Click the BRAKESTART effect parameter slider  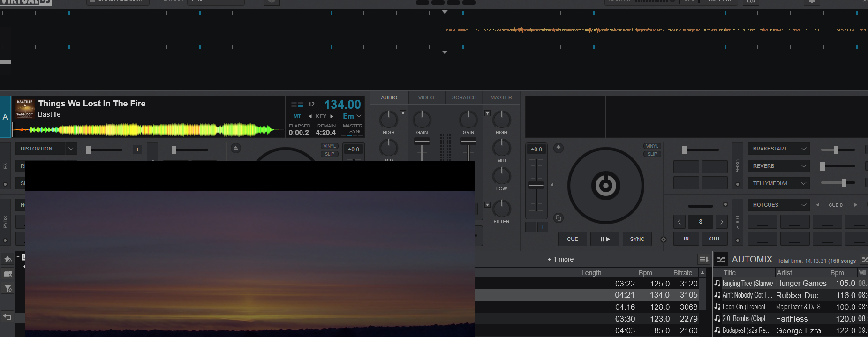pos(838,150)
